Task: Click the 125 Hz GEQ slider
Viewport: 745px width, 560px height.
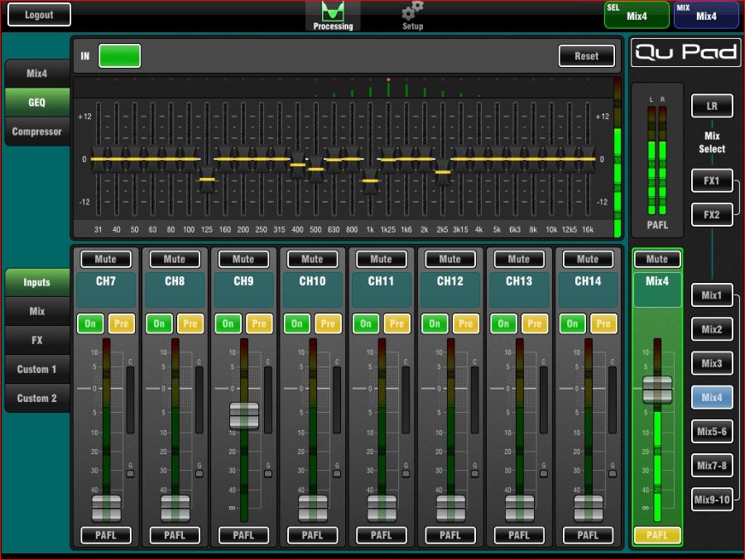Action: [x=207, y=179]
